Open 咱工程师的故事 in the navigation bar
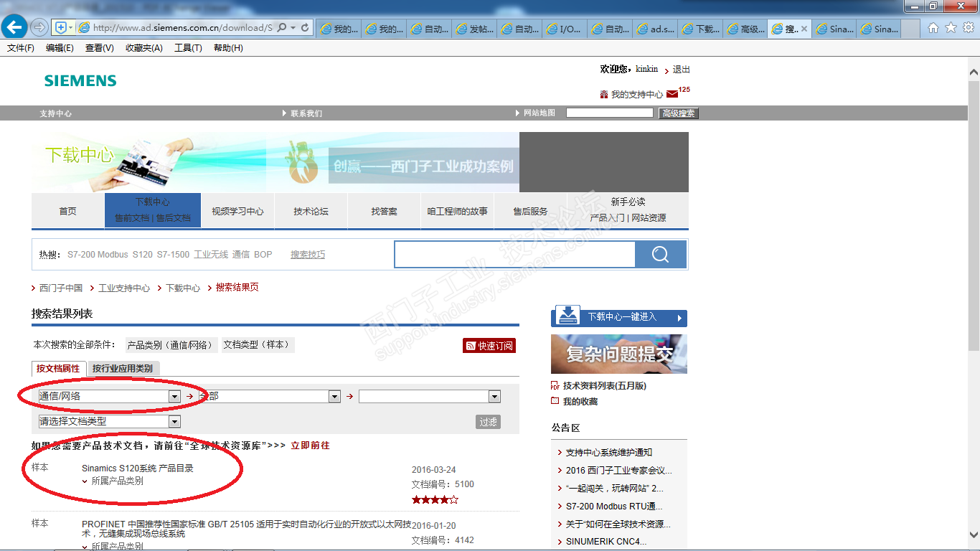The image size is (980, 551). click(457, 211)
